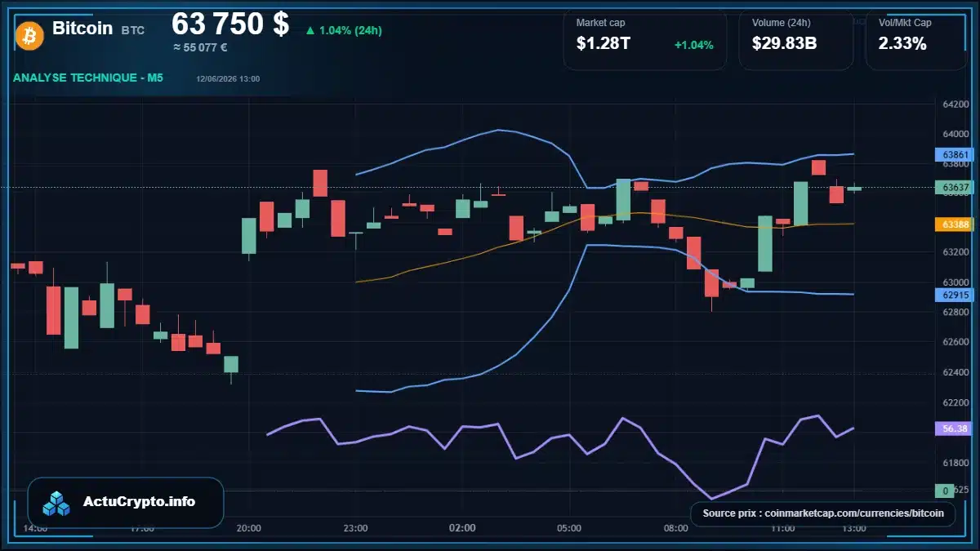The height and width of the screenshot is (551, 980).
Task: Click the 63637 current price tag
Action: tap(955, 188)
